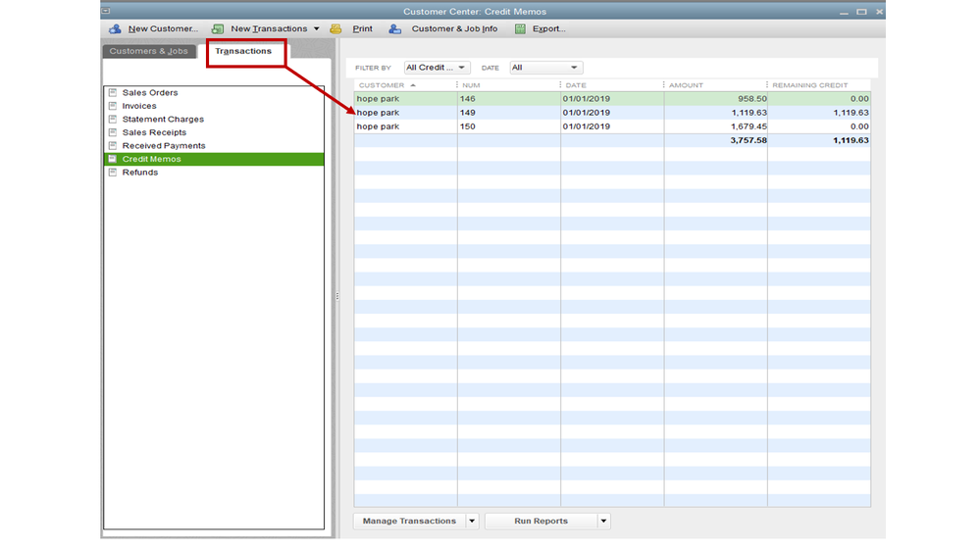Select Credit Memos in the list
Image resolution: width=980 pixels, height=551 pixels.
[214, 159]
